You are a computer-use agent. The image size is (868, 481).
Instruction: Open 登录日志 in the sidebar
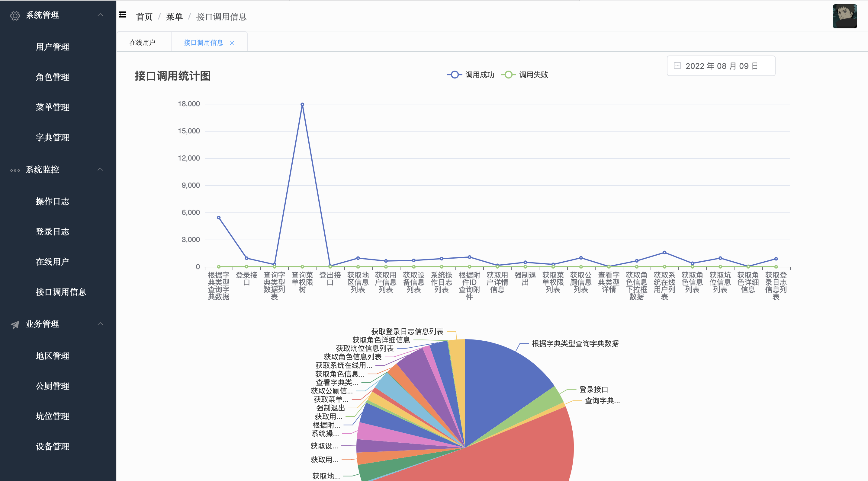click(x=53, y=231)
